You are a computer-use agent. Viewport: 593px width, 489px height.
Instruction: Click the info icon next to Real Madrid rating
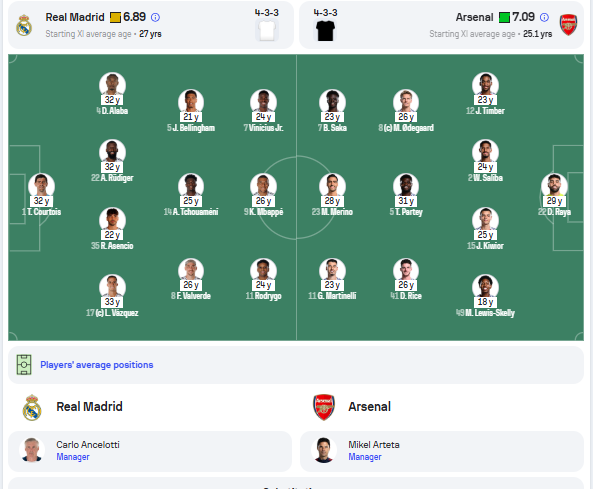tap(155, 17)
